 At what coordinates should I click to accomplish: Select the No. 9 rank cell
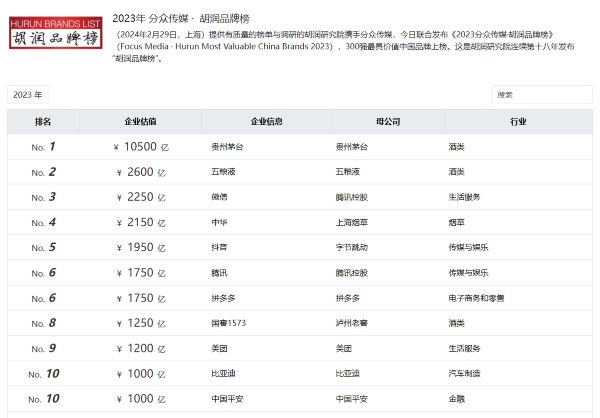pyautogui.click(x=43, y=348)
